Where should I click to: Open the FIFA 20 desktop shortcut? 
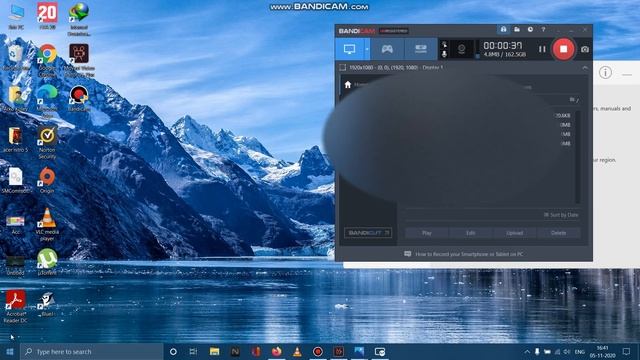point(47,16)
